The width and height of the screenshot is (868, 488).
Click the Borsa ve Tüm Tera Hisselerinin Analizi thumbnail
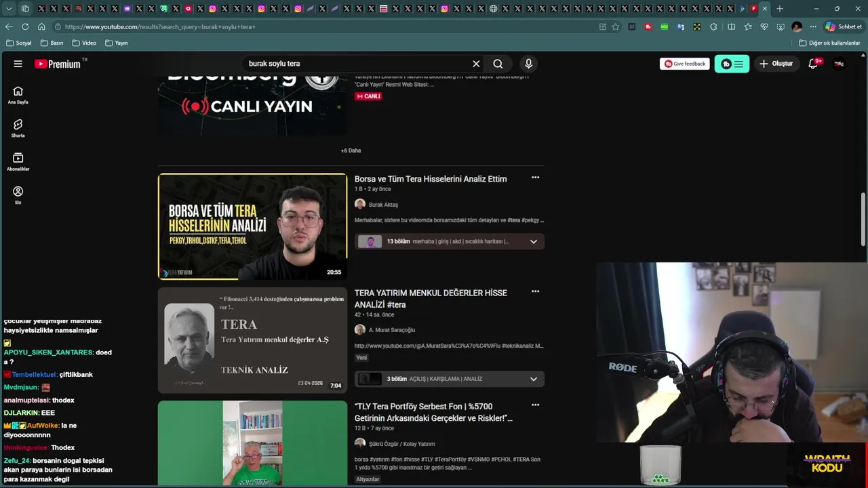click(252, 226)
